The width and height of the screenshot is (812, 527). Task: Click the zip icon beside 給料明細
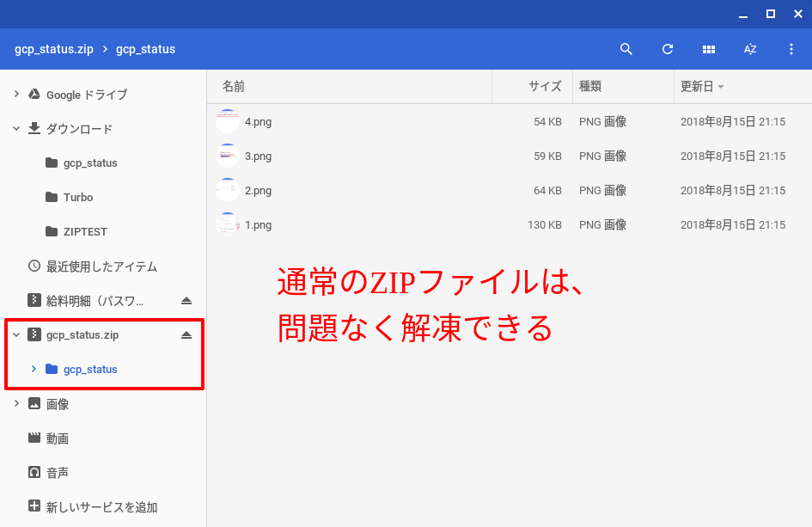coord(34,301)
